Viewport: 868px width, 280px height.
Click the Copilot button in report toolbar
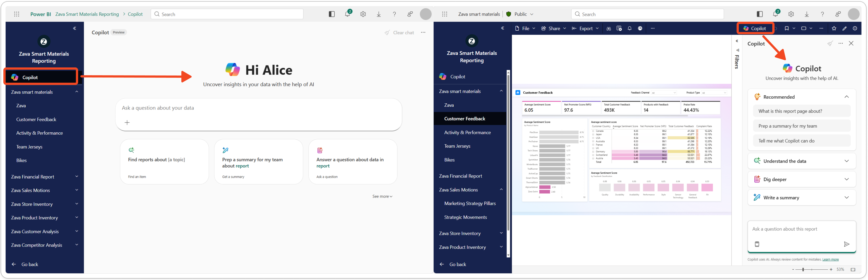pyautogui.click(x=755, y=29)
